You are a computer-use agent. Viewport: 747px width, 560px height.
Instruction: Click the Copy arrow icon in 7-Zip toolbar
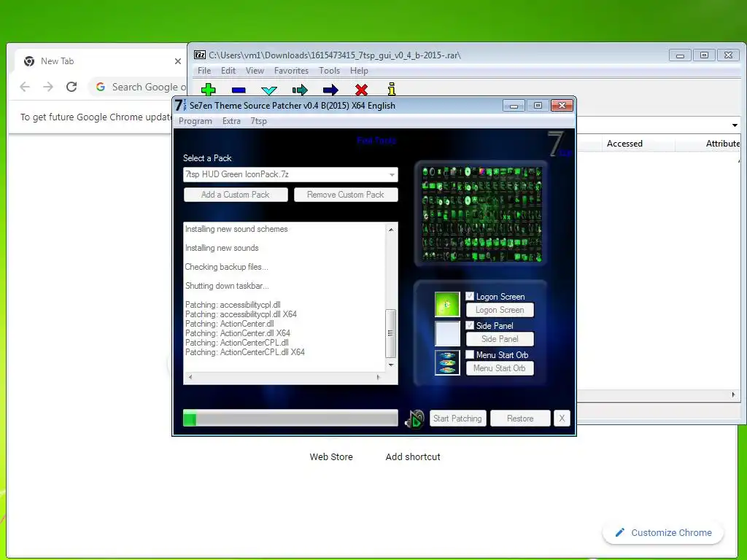point(300,90)
